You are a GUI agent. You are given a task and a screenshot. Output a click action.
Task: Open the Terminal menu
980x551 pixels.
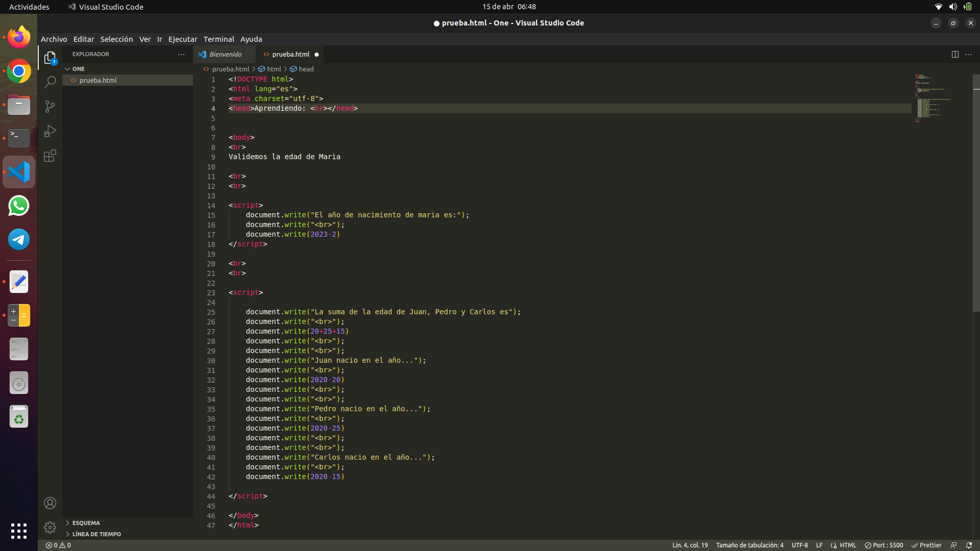coord(218,39)
